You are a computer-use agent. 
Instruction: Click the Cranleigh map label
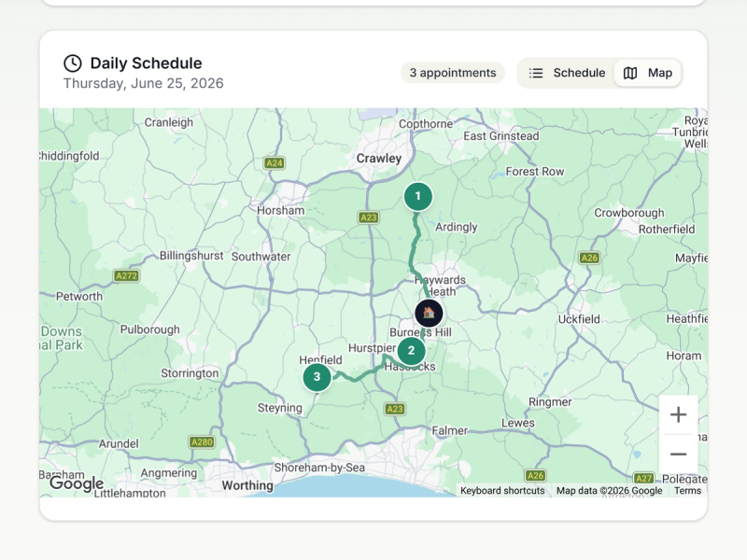coord(169,122)
